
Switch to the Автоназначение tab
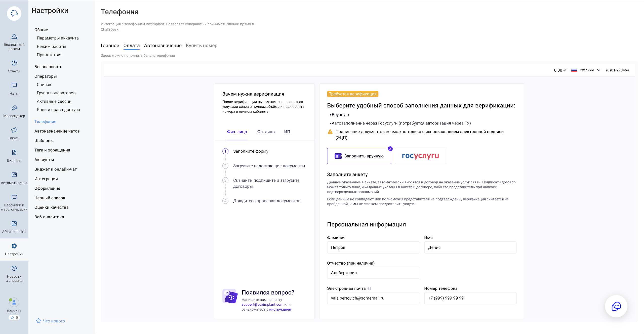tap(163, 46)
